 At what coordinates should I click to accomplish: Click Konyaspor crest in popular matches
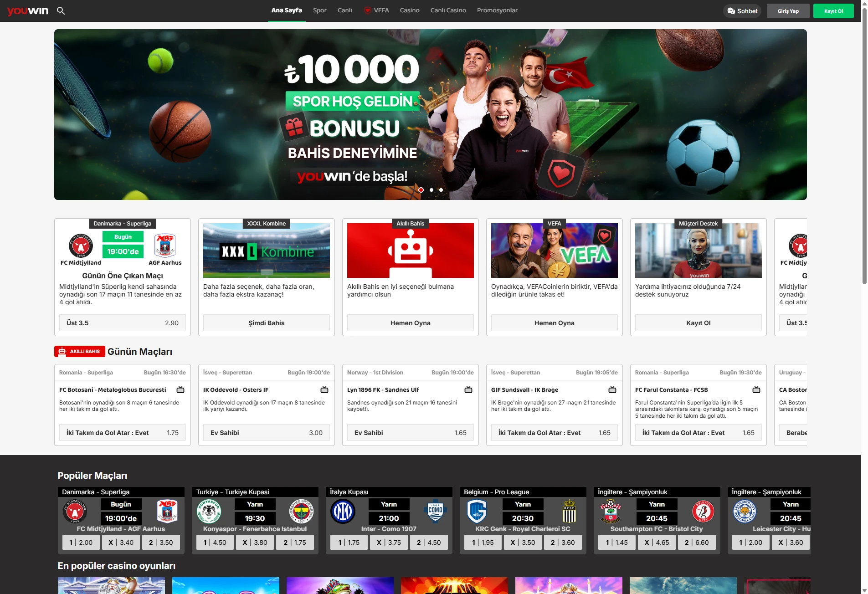[209, 511]
